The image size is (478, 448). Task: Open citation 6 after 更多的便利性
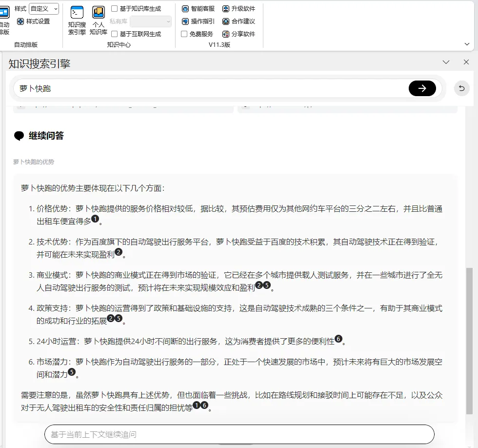pos(339,339)
